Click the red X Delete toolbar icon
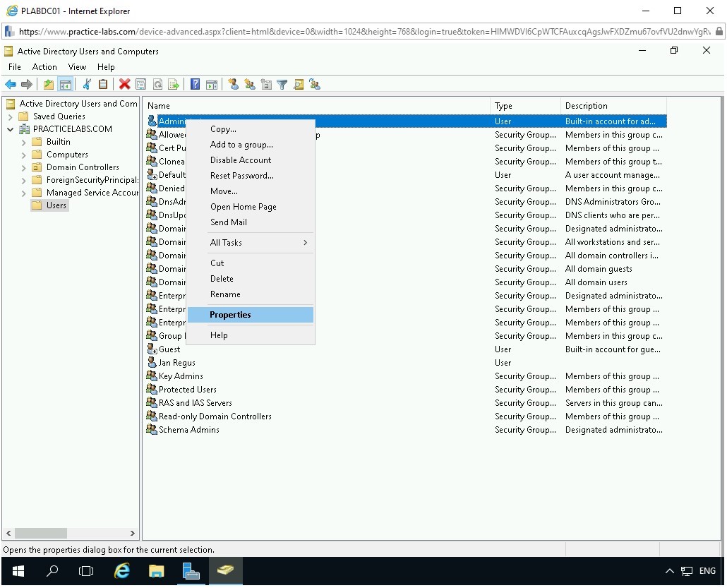 pyautogui.click(x=124, y=85)
